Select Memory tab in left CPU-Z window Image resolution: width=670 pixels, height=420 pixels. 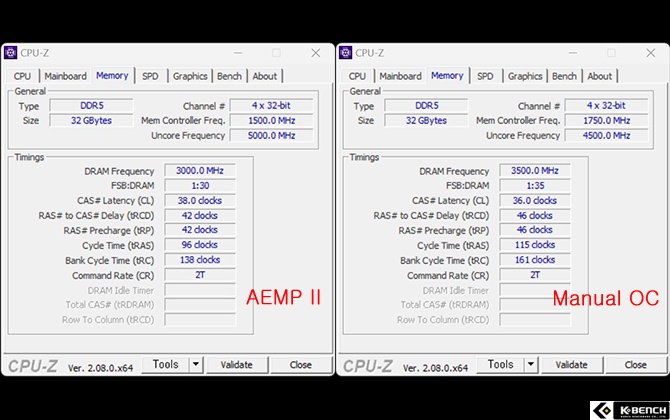tap(112, 76)
